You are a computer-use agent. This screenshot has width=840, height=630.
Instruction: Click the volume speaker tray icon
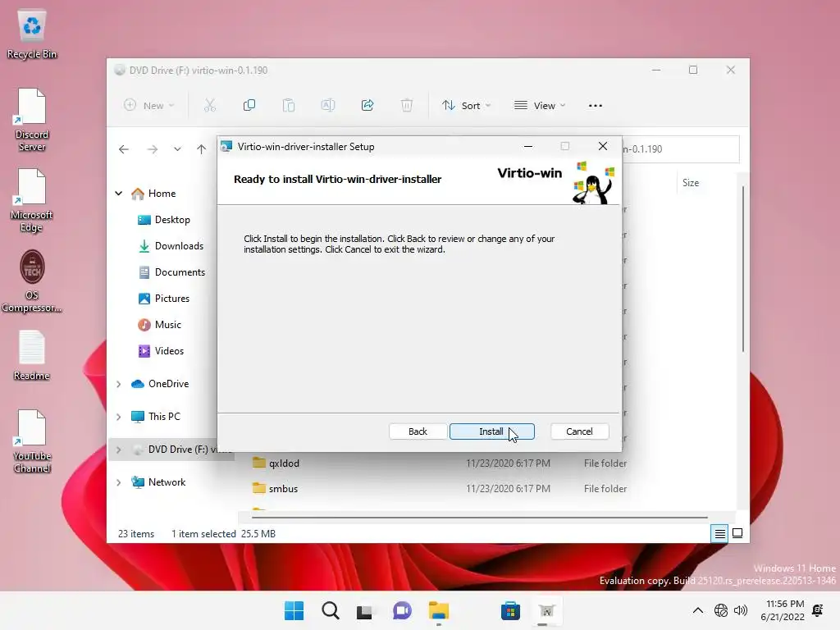741,610
